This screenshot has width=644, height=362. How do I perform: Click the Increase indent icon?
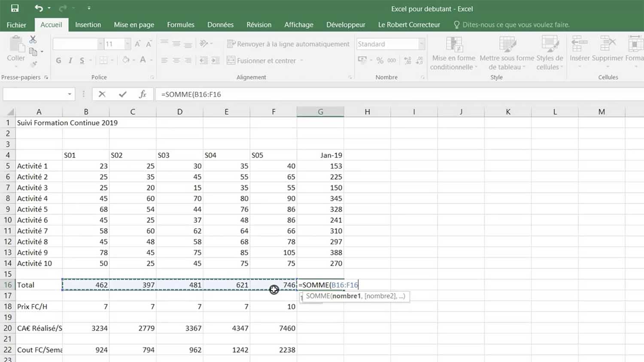coord(216,60)
